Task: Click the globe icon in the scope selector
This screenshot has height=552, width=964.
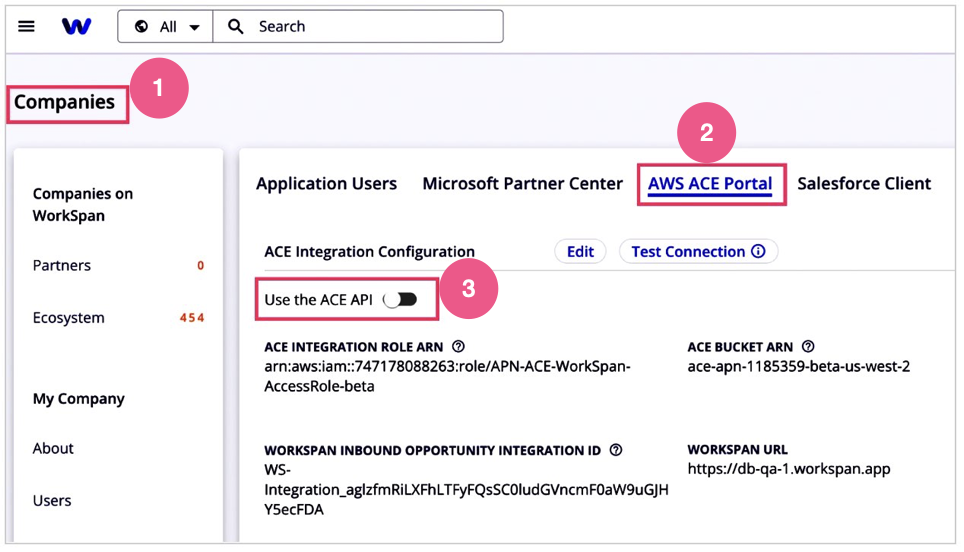Action: click(x=141, y=26)
